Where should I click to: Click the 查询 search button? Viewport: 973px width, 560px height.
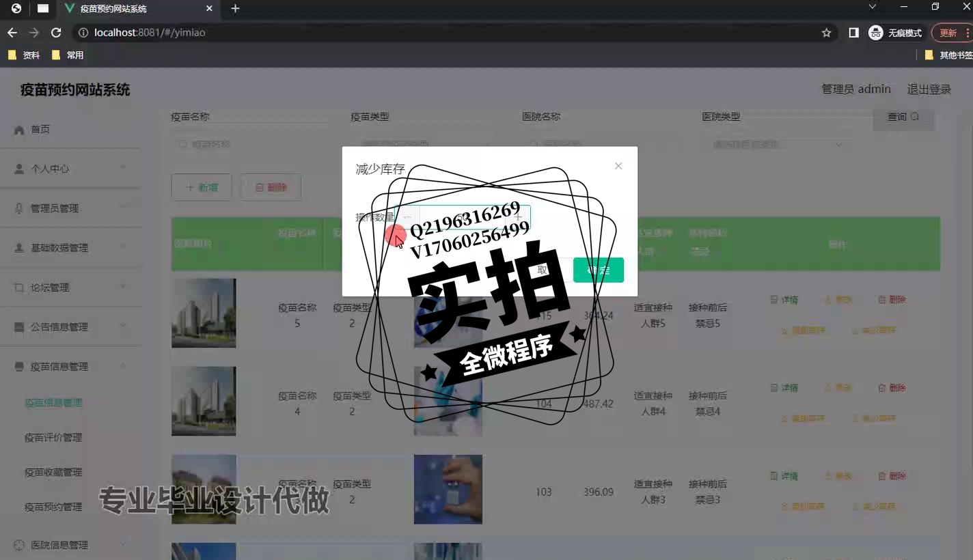tap(903, 117)
